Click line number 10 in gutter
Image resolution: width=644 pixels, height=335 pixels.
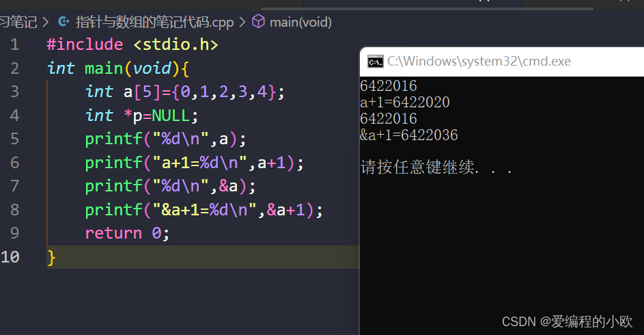[x=10, y=257]
